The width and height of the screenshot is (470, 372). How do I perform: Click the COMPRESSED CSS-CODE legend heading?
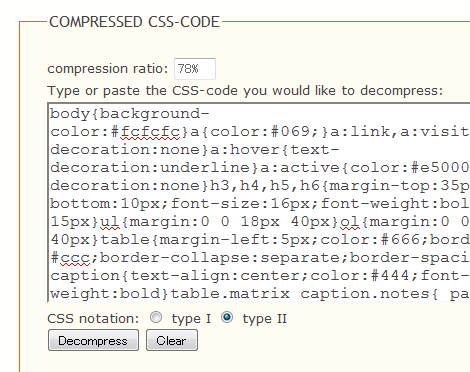[134, 22]
